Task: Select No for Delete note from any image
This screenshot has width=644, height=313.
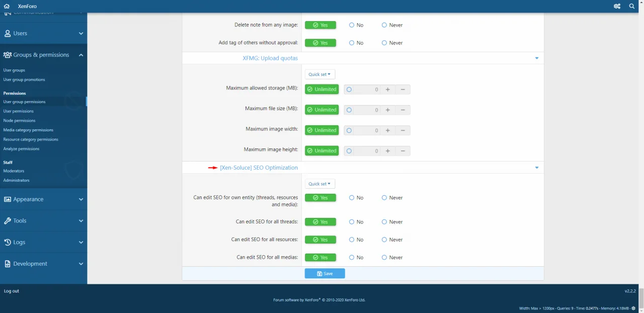Action: (352, 25)
